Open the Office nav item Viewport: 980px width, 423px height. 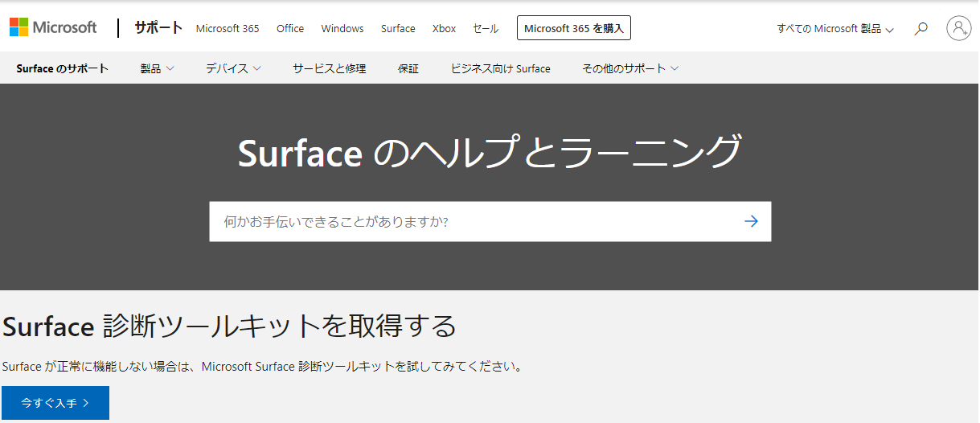click(x=290, y=28)
